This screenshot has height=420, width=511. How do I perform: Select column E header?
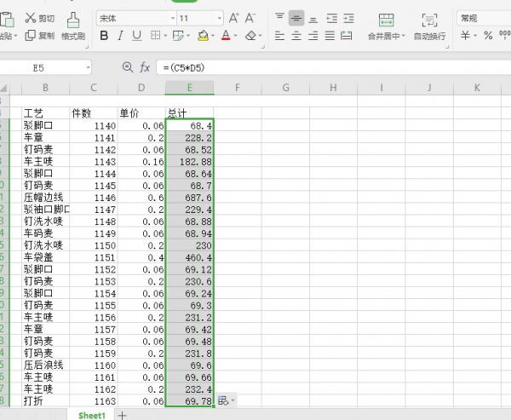click(x=189, y=88)
